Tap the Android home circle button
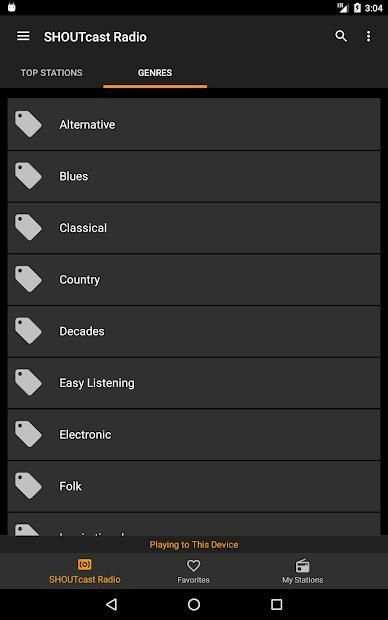Viewport: 388px width, 620px height. [x=194, y=604]
